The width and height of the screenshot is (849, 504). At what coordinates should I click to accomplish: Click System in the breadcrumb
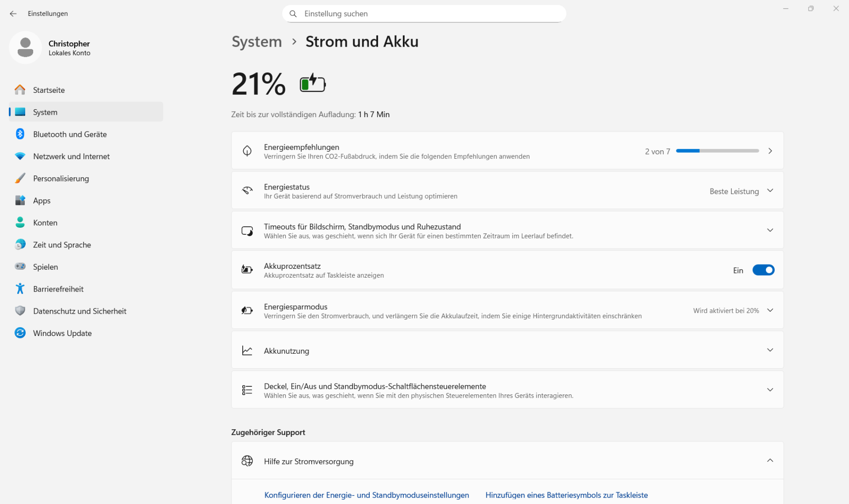[257, 42]
